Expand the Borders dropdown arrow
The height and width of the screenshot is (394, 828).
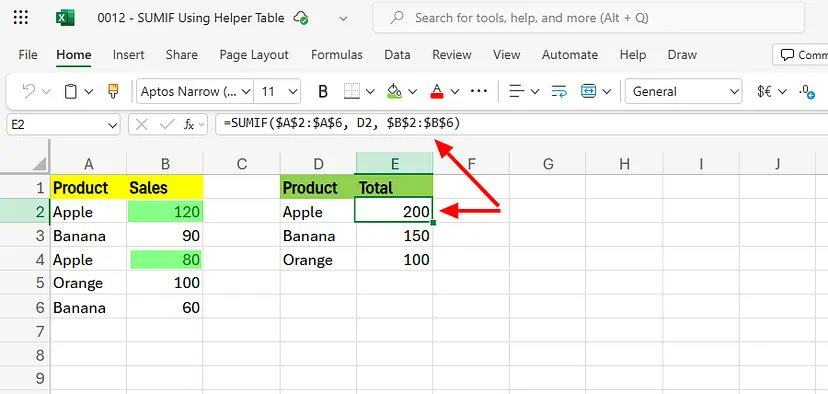coord(370,92)
